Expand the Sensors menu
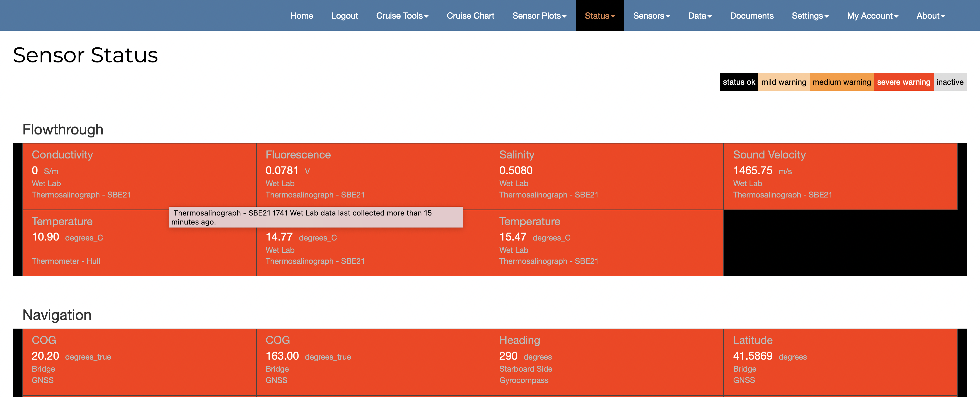Screen dimensions: 980x397 [651, 16]
